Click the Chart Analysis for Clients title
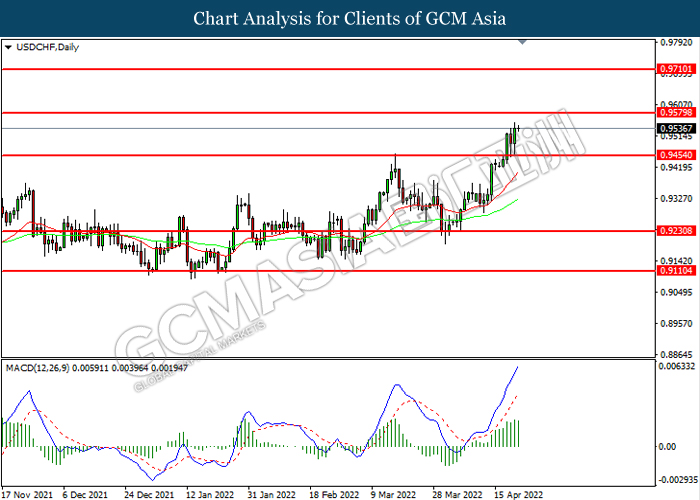This screenshot has height=500, width=700. (x=350, y=18)
